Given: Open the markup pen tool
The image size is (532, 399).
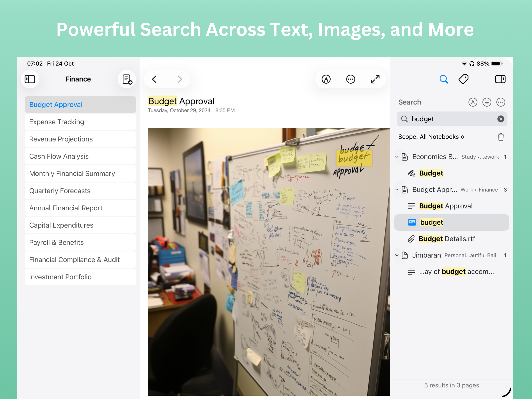Looking at the screenshot, I should (x=326, y=79).
